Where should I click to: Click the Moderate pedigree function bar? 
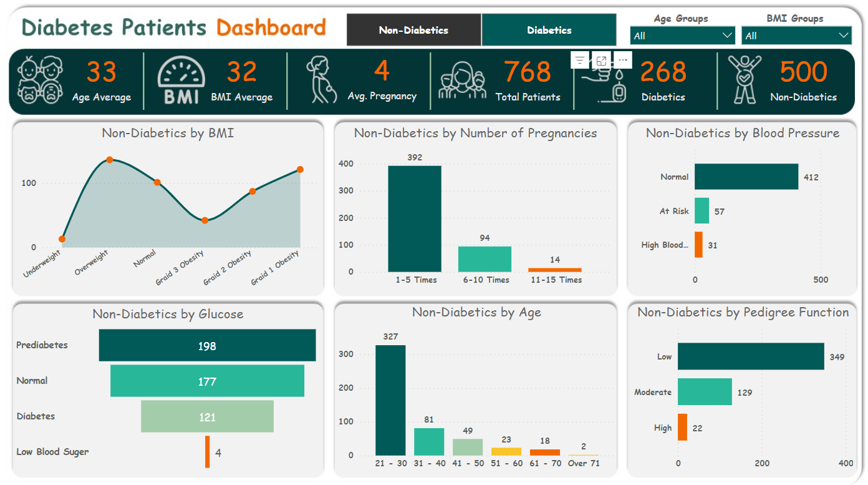tap(705, 392)
